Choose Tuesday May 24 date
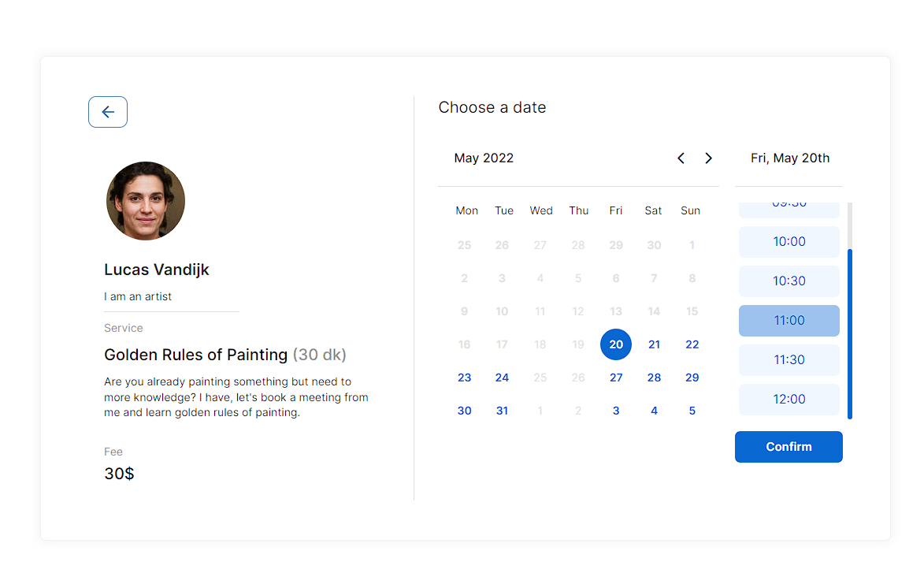This screenshot has height=573, width=924. pos(502,378)
